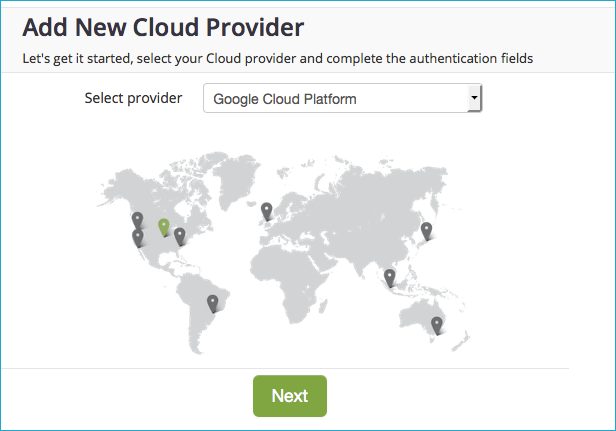This screenshot has width=616, height=431.
Task: Click the Select provider label
Action: 133,98
